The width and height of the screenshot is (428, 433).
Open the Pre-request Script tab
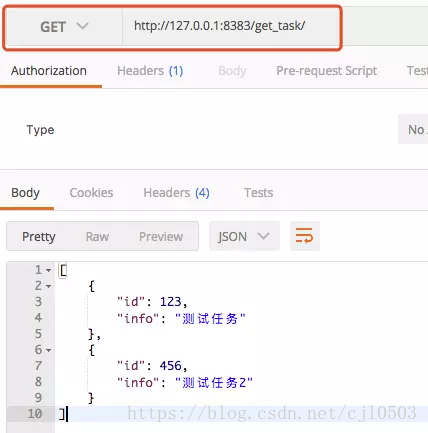327,71
